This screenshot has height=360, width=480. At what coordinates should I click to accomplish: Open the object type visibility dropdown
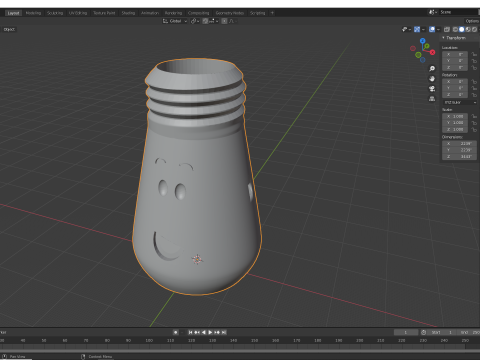coord(406,29)
